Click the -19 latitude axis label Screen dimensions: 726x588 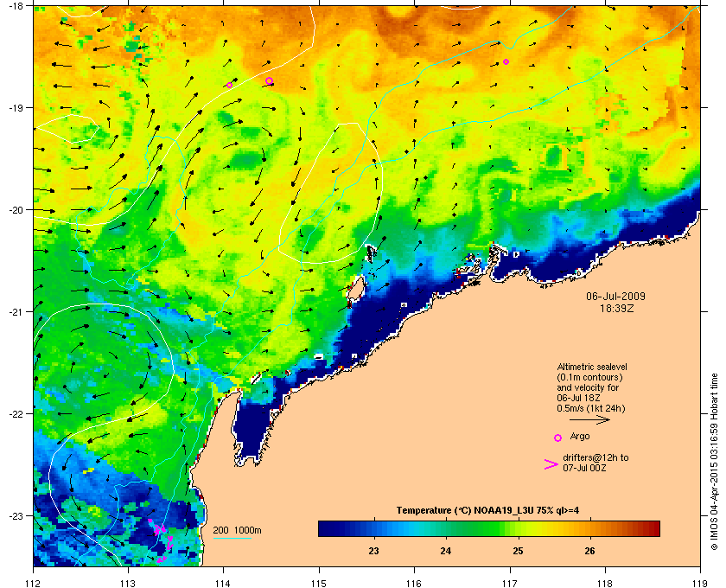16,108
